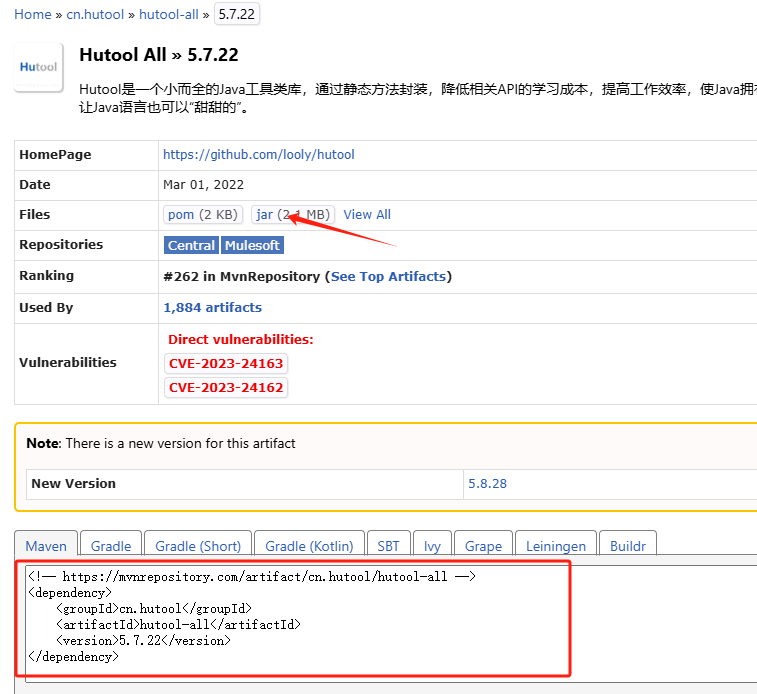The width and height of the screenshot is (757, 694).
Task: Open the View All files link
Action: coord(367,215)
